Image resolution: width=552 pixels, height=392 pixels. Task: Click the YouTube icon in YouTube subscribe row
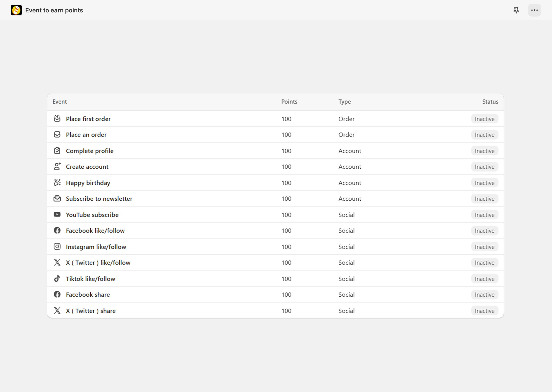click(57, 214)
